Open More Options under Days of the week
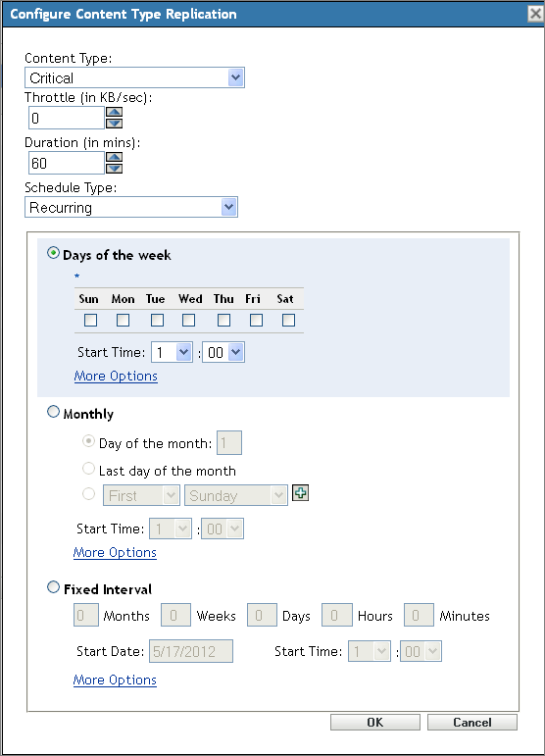 click(116, 377)
